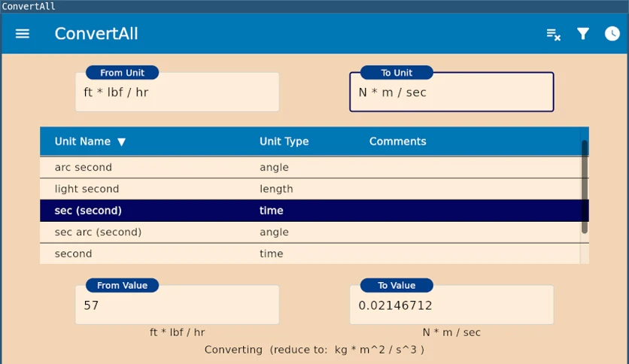Click the ConvertAll app title
The width and height of the screenshot is (629, 364).
pos(96,34)
